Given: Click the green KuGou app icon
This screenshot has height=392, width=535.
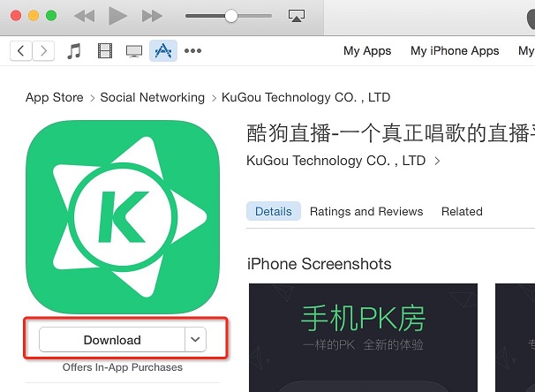Looking at the screenshot, I should tap(123, 216).
